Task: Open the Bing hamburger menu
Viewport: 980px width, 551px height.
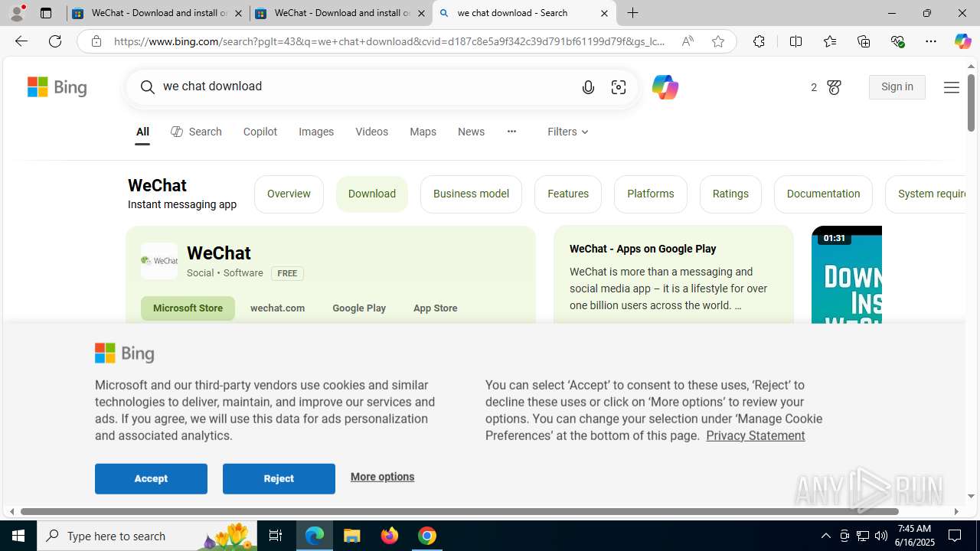Action: coord(951,87)
